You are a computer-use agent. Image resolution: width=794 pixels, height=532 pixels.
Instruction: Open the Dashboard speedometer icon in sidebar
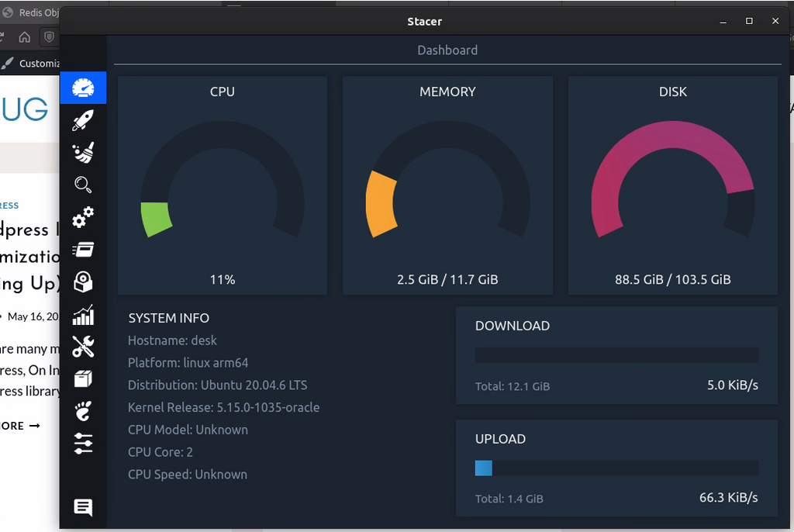[x=83, y=88]
